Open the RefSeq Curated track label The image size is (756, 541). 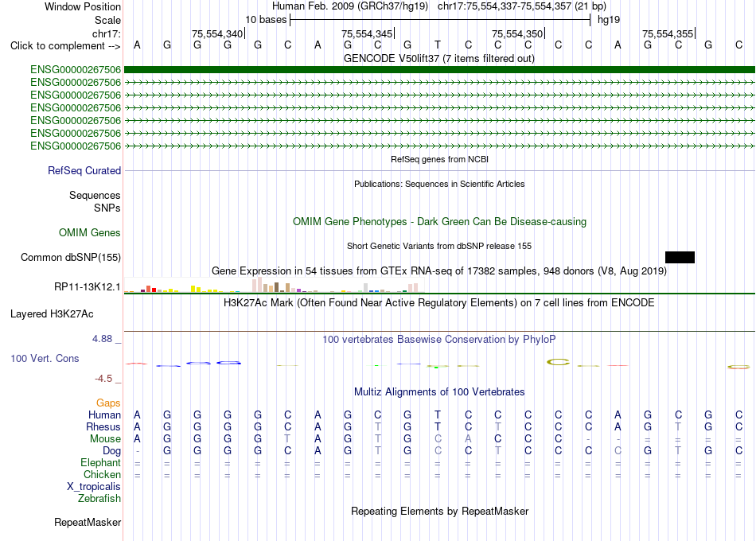pos(84,171)
